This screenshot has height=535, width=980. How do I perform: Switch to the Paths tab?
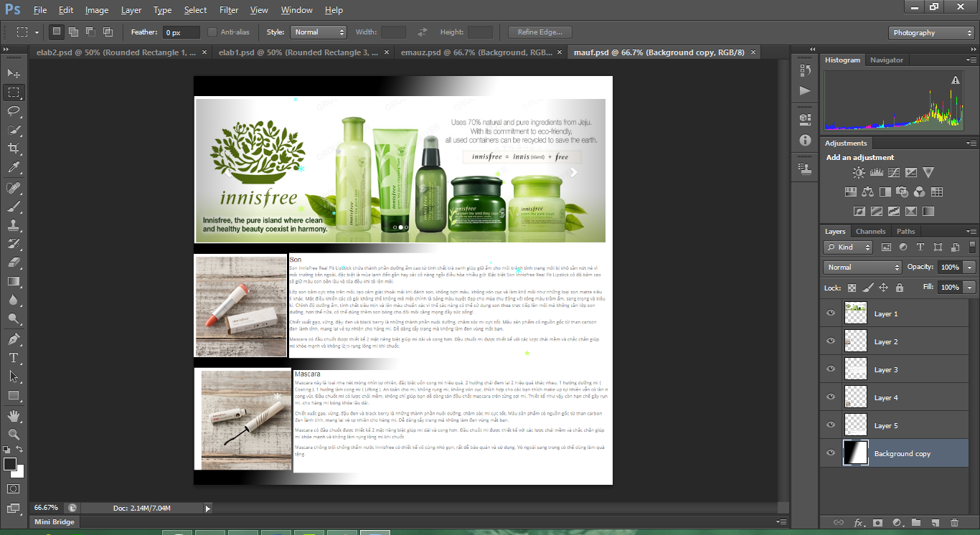point(905,231)
